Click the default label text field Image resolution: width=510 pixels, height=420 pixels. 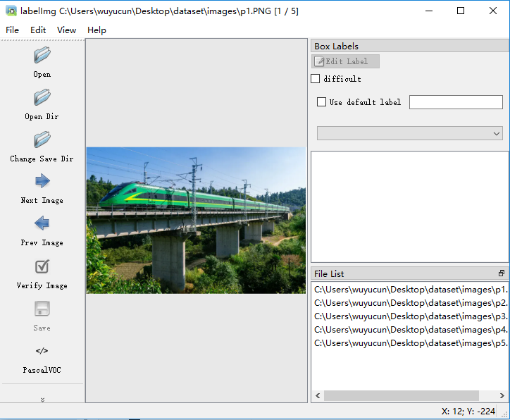[x=456, y=102]
